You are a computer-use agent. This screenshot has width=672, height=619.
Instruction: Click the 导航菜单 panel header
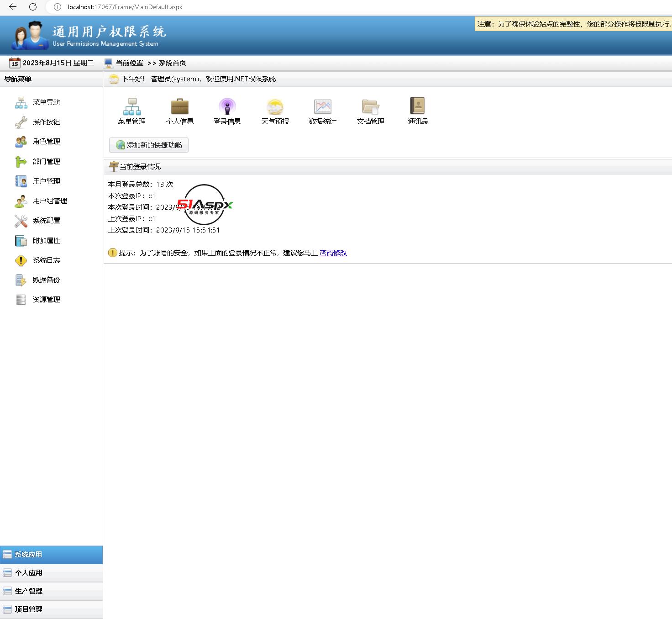click(x=51, y=79)
